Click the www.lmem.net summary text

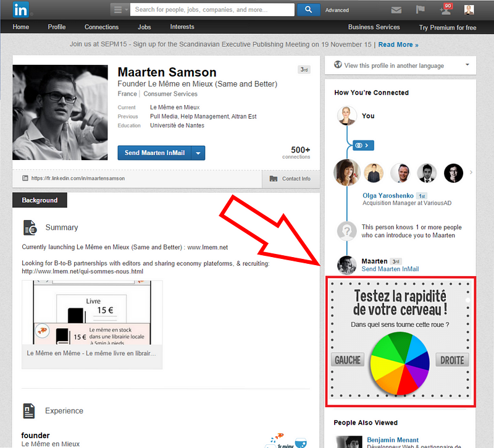(x=207, y=247)
